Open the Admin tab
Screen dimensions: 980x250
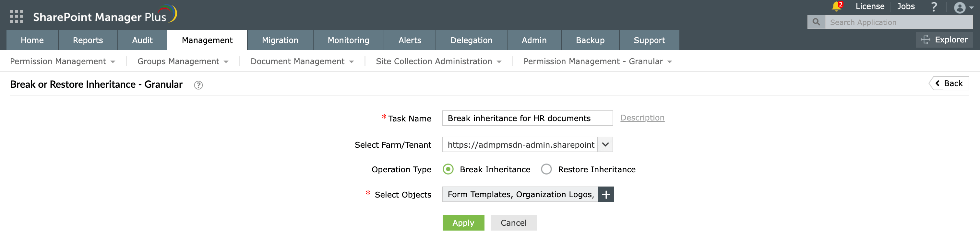534,40
